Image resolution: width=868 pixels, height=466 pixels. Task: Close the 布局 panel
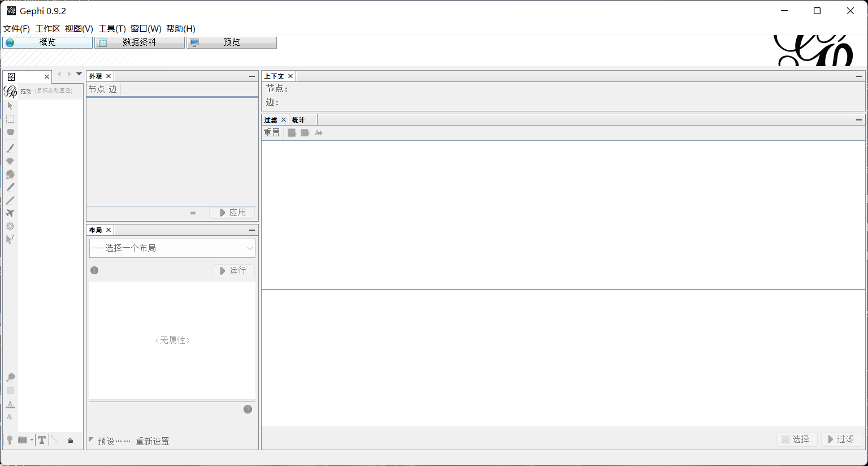click(108, 230)
